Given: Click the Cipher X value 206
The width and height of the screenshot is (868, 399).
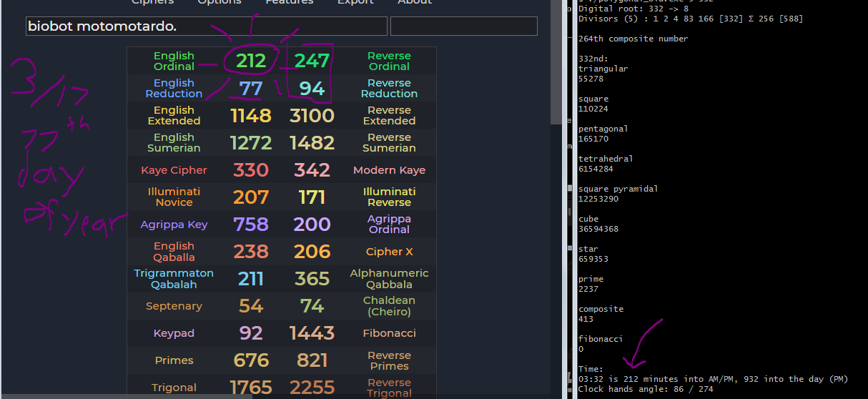Looking at the screenshot, I should (312, 251).
